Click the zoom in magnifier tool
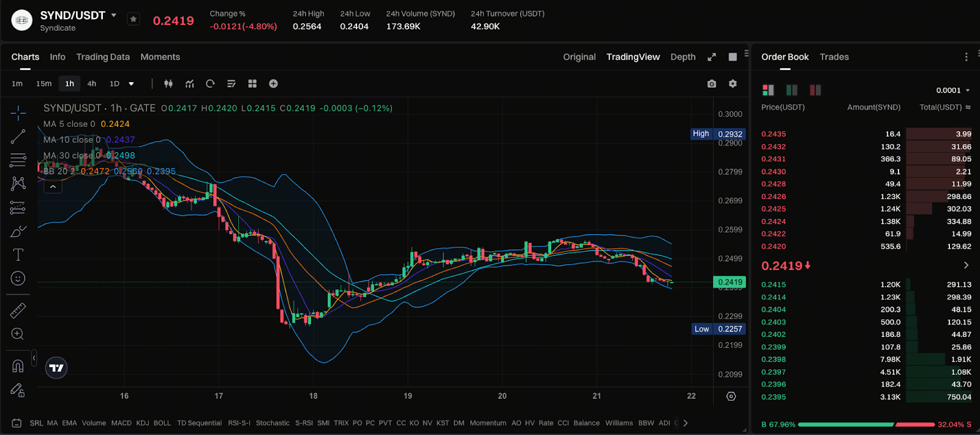The width and height of the screenshot is (980, 435). coord(18,334)
